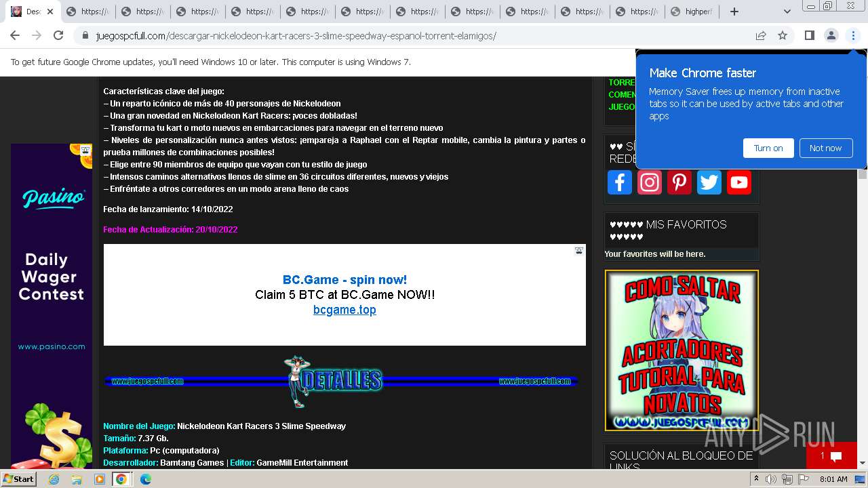
Task: Click BC.Game - spin now! headline
Action: pyautogui.click(x=344, y=280)
